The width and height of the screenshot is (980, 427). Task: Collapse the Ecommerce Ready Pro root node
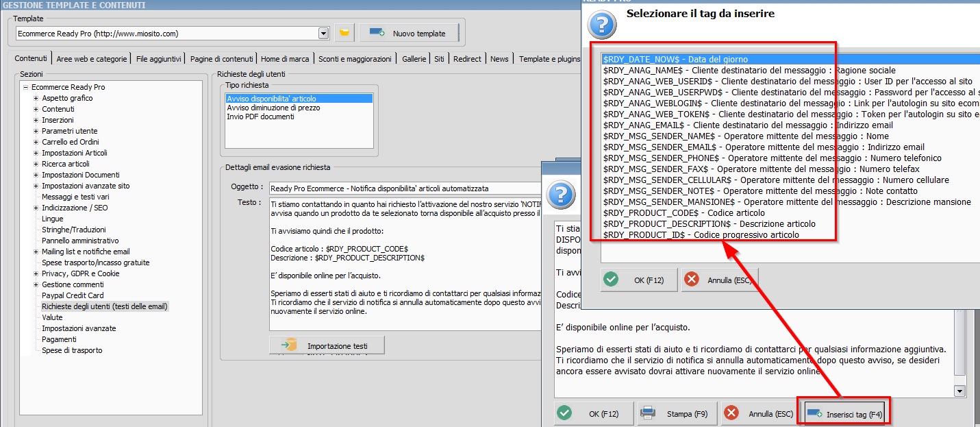pos(25,87)
